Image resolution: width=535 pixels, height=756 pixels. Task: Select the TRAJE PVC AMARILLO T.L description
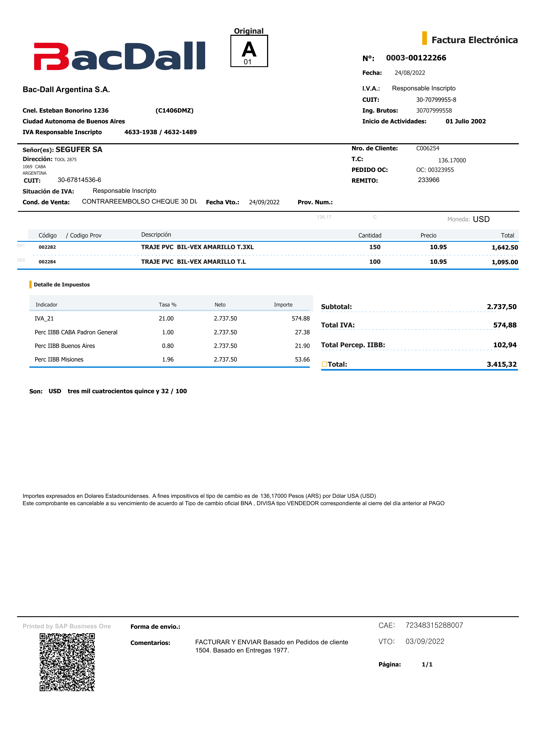tap(193, 262)
